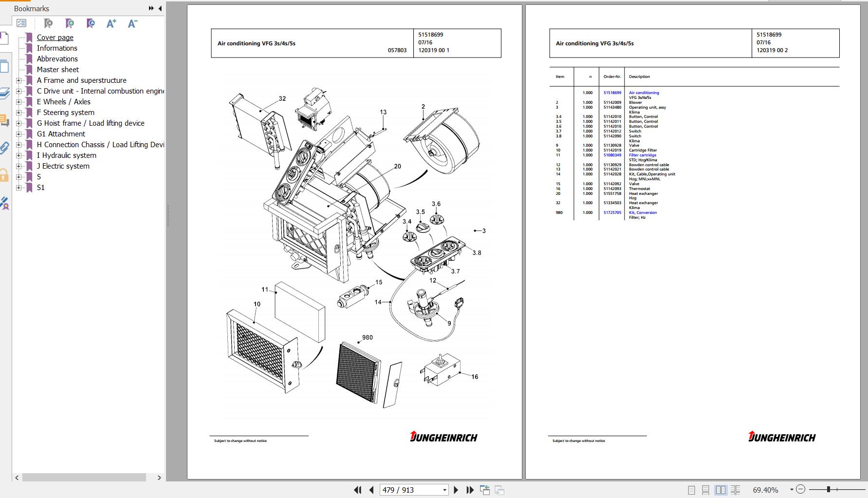Select the Delete Bookmark icon

click(48, 23)
